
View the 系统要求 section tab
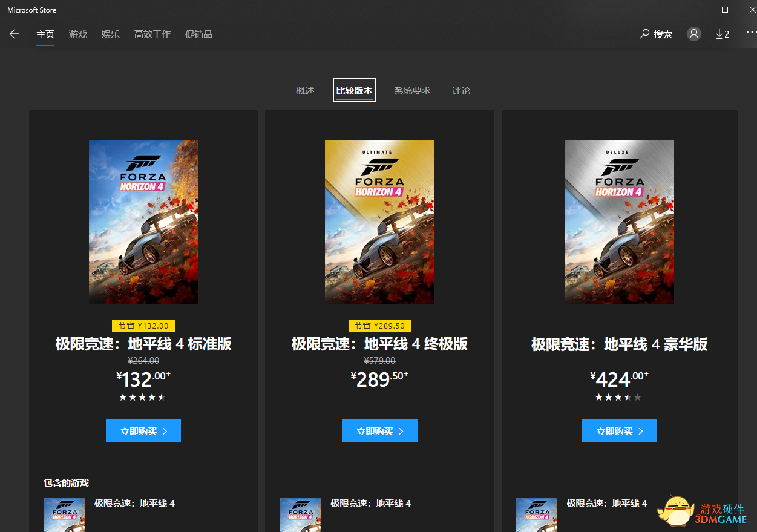pos(413,91)
